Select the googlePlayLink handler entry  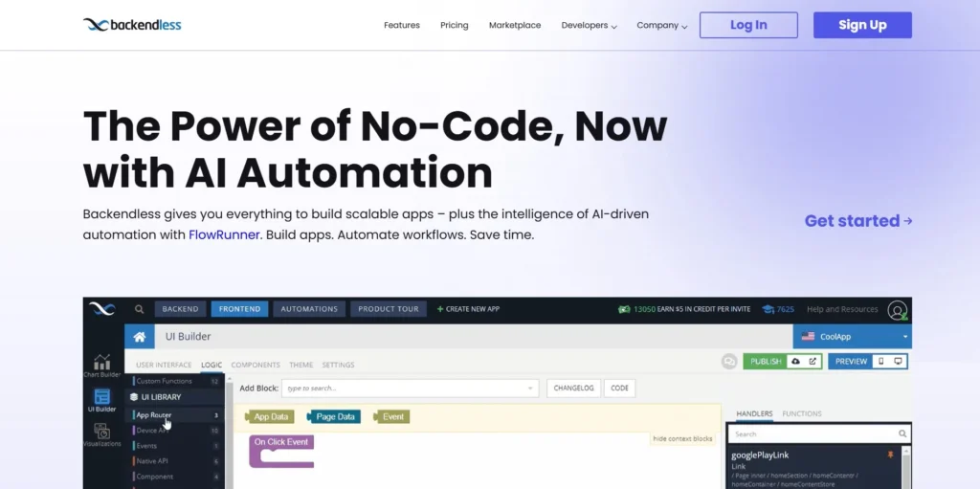pyautogui.click(x=813, y=468)
